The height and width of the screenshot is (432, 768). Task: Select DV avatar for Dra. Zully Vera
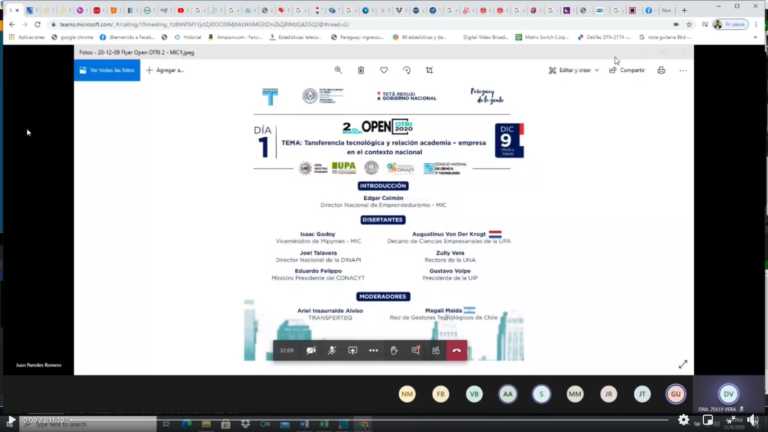728,394
